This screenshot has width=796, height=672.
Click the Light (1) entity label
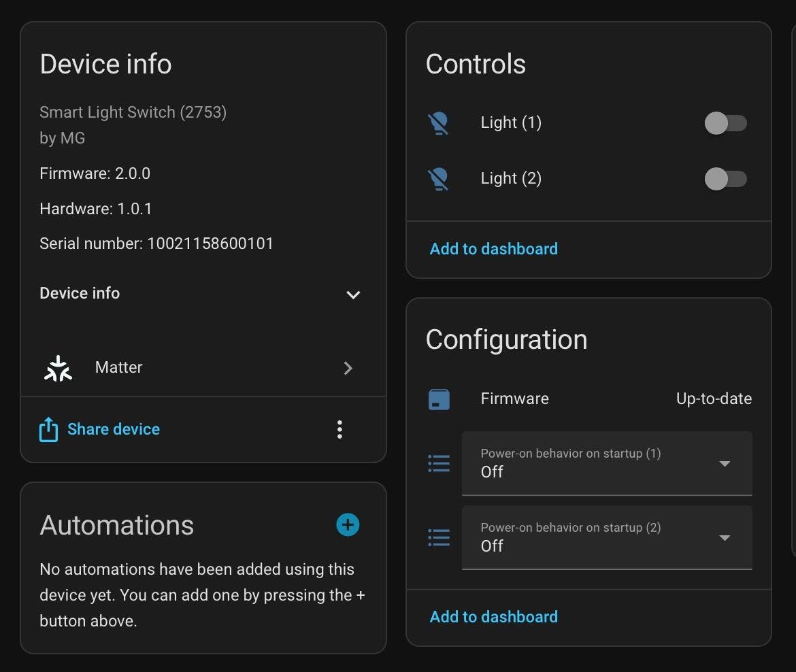point(511,123)
